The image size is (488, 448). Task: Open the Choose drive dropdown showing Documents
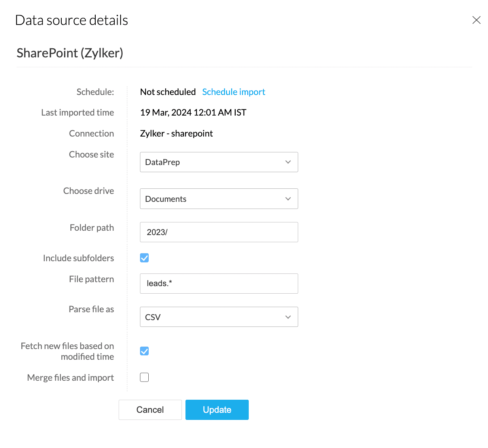218,199
